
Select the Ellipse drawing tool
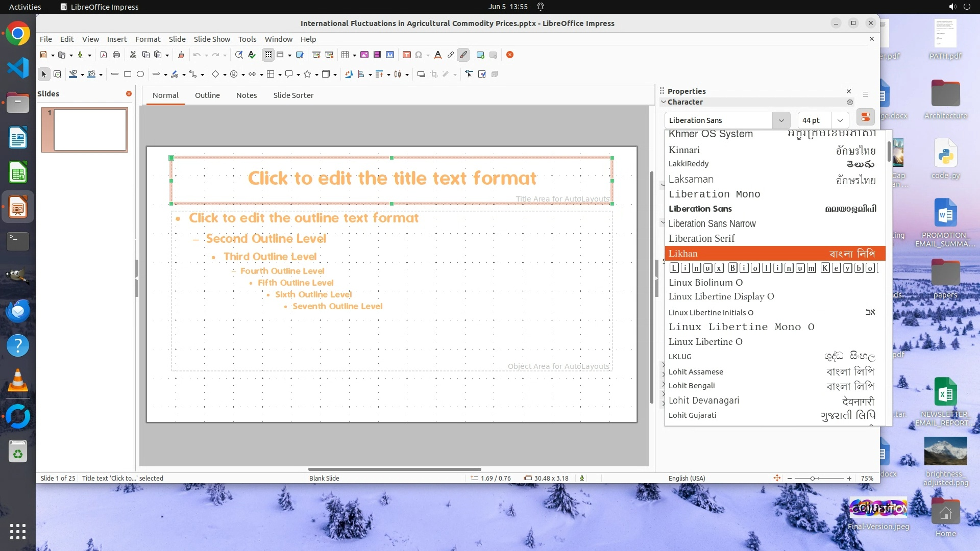(x=140, y=74)
